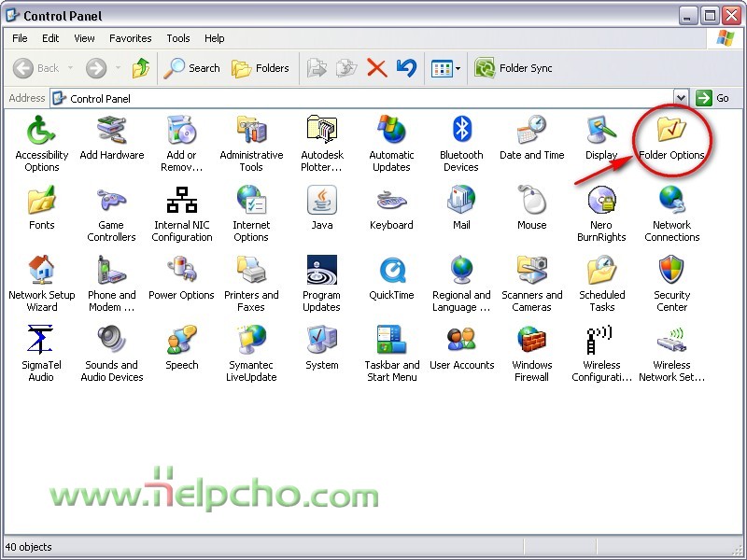Open Internet Options
Viewport: 747px width, 560px height.
pyautogui.click(x=251, y=214)
